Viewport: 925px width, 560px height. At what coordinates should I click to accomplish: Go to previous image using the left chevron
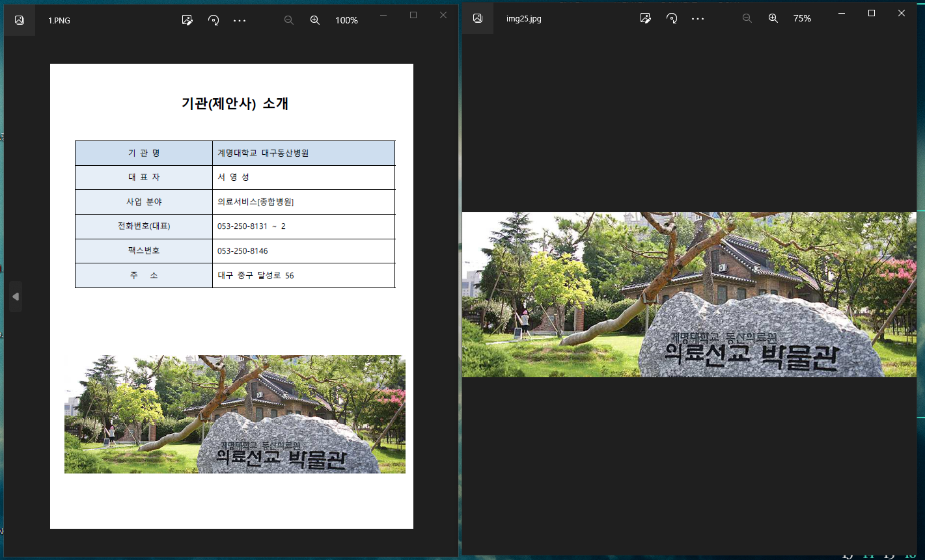pos(16,296)
